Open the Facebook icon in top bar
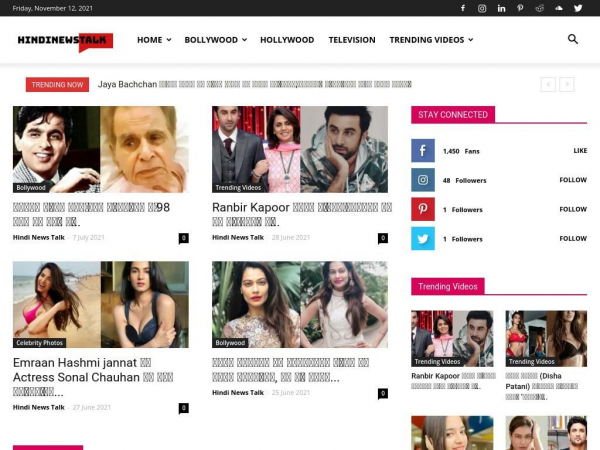Screen dimensions: 600x450 pos(463,8)
